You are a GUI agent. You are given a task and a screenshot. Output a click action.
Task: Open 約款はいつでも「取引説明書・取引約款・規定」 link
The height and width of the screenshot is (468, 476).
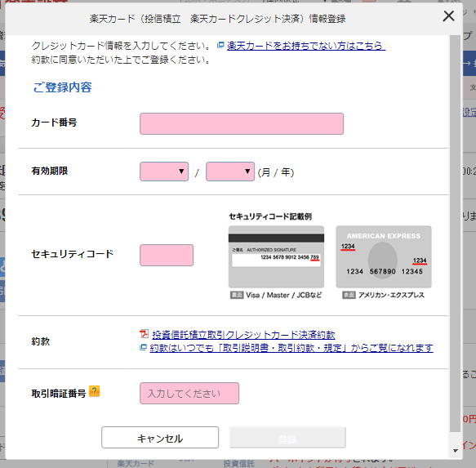point(291,348)
